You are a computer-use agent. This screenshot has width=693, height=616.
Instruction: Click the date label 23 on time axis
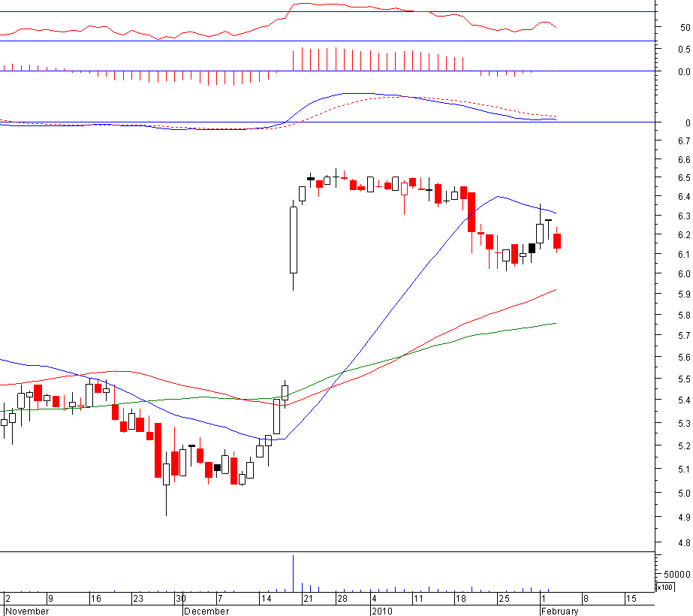138,599
